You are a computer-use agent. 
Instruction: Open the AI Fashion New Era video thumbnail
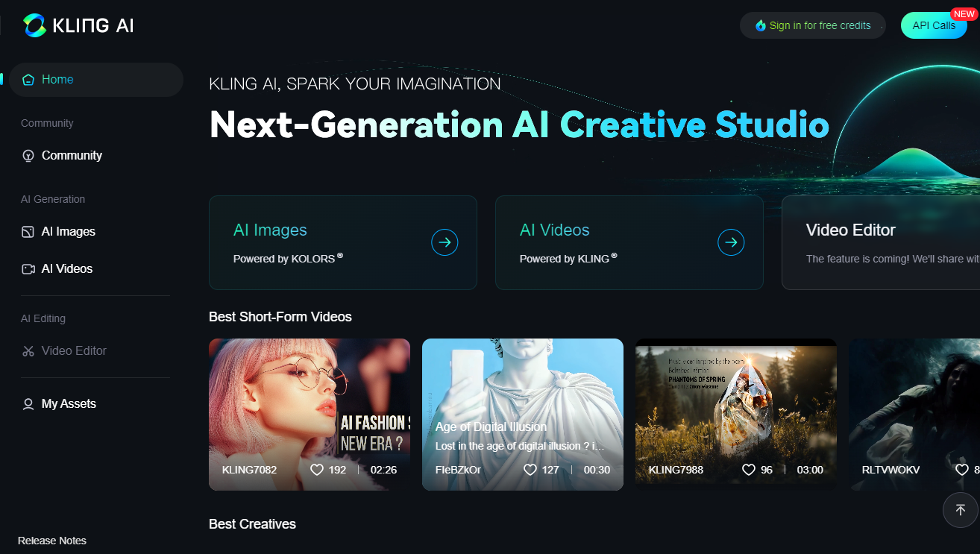tap(309, 403)
